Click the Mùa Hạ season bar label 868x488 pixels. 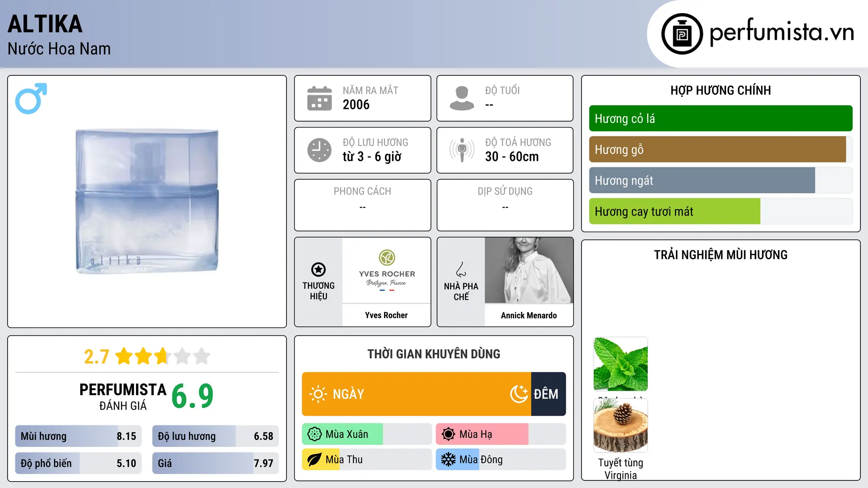point(476,434)
